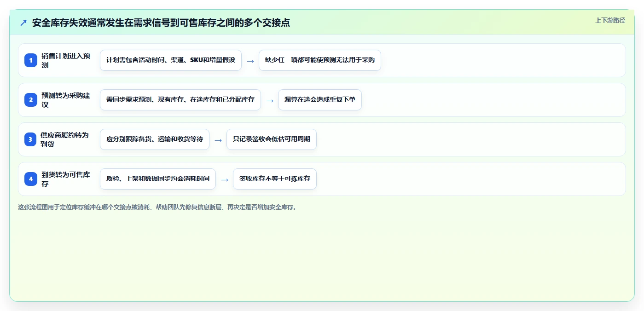Screen dimensions: 644x311
Task: Select the step label 销售计划进入预测
Action: (66, 60)
